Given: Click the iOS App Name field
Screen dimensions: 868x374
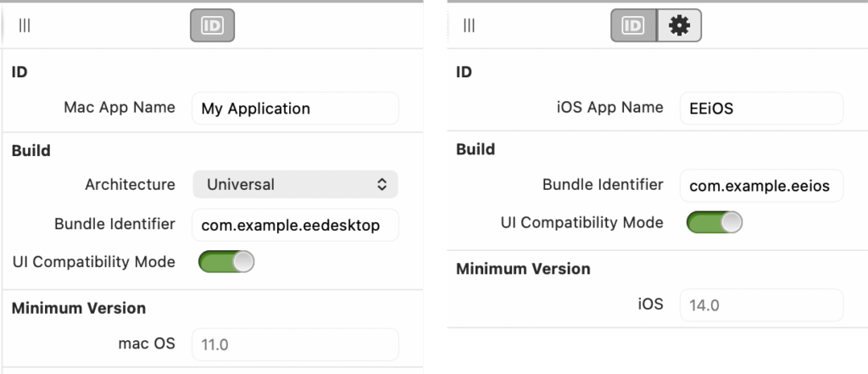Looking at the screenshot, I should (761, 109).
